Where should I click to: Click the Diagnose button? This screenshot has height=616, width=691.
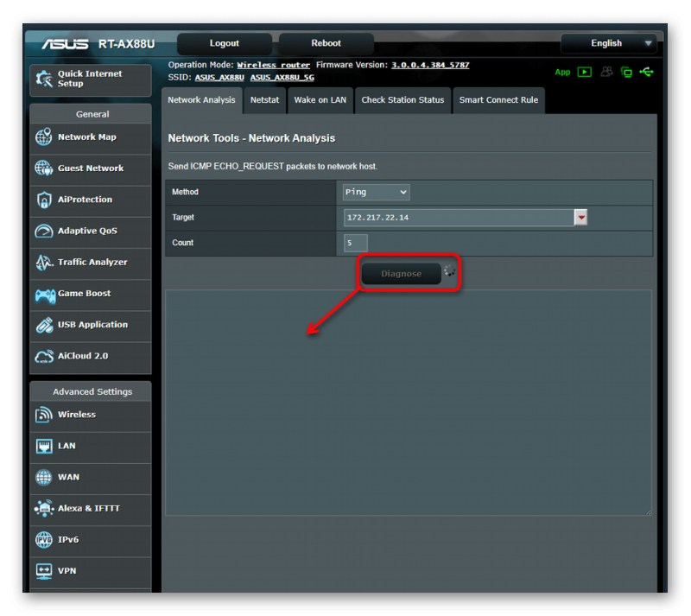point(401,274)
